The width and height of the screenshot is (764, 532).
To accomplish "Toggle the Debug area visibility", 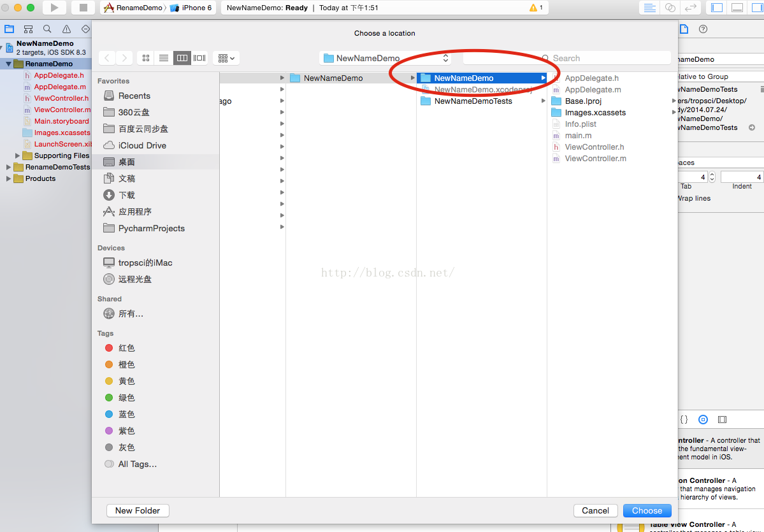I will (x=737, y=8).
